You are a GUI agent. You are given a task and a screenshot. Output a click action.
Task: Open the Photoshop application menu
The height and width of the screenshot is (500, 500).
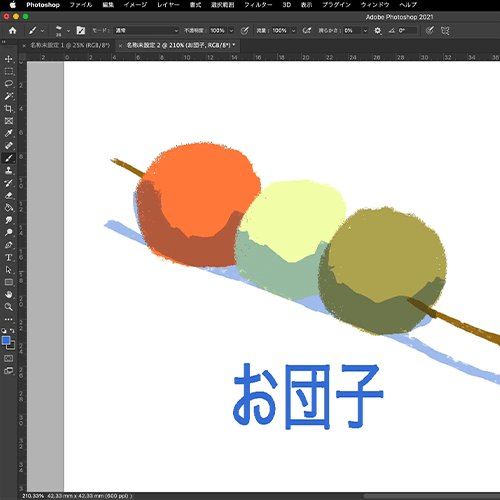pyautogui.click(x=43, y=5)
